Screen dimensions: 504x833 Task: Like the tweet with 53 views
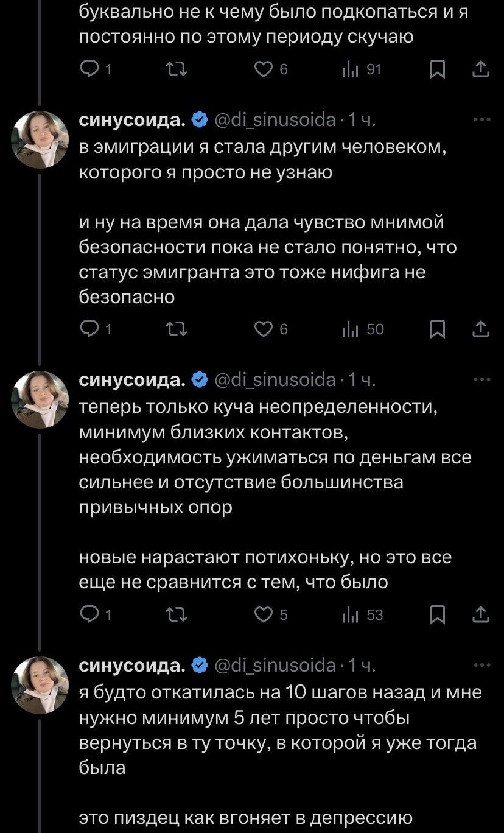[x=264, y=615]
